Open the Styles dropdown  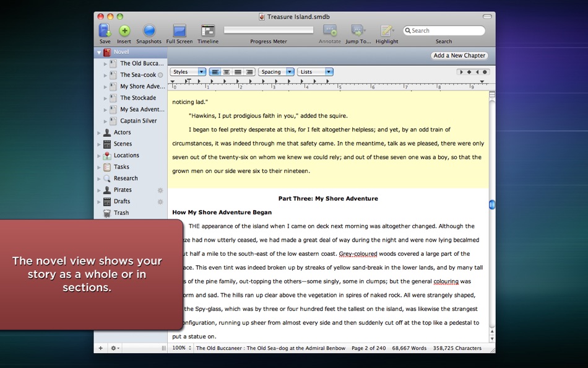click(x=188, y=72)
